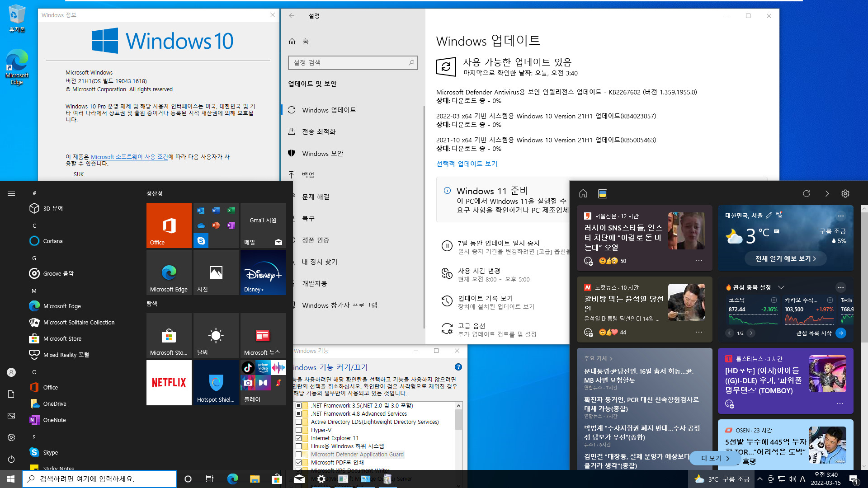
Task: Open more options on 윤석열 news card
Action: click(699, 332)
